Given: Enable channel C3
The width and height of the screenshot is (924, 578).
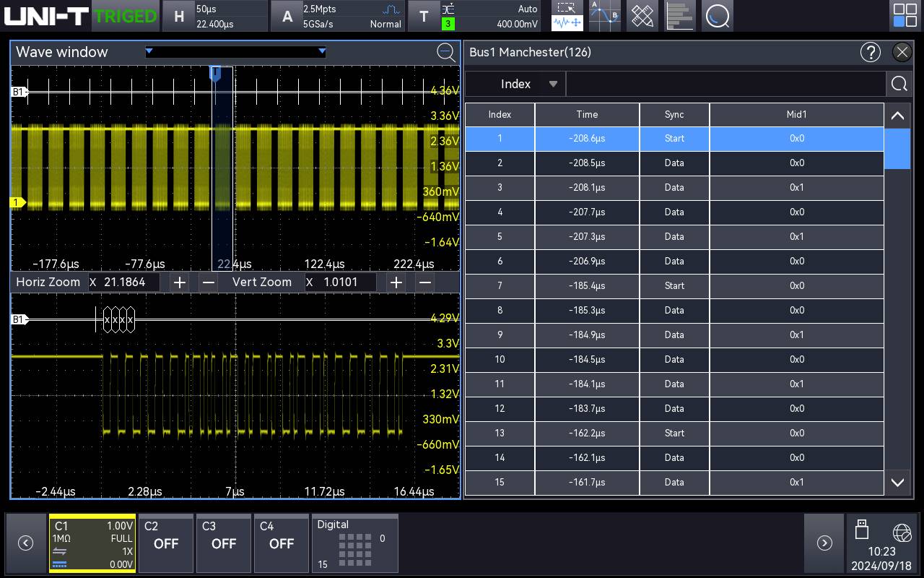Looking at the screenshot, I should coord(223,543).
